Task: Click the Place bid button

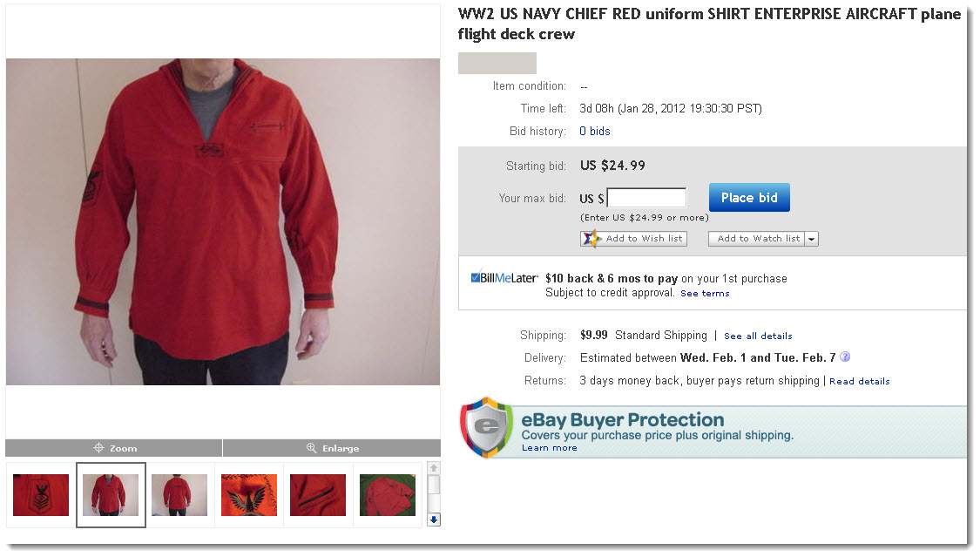Action: point(749,198)
